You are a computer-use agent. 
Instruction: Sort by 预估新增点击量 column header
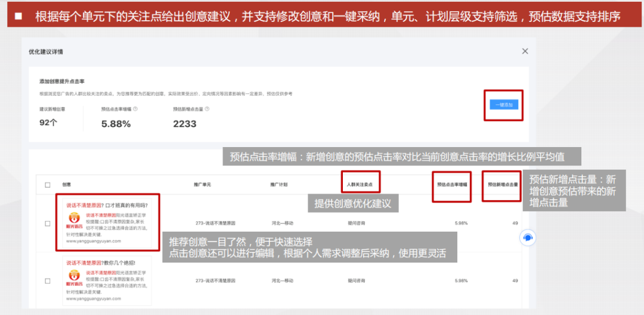pos(503,185)
